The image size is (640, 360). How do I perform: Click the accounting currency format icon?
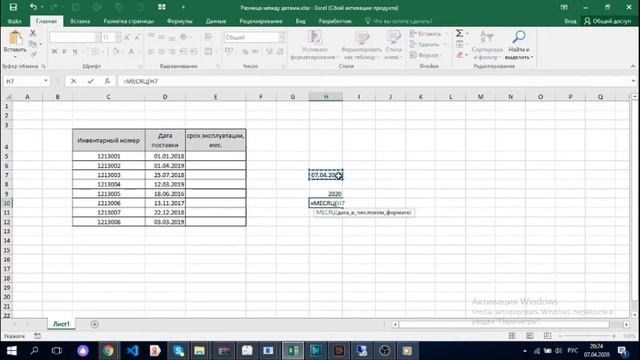228,51
